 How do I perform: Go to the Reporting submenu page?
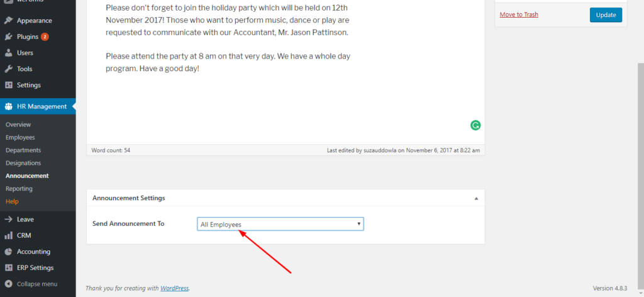pyautogui.click(x=19, y=189)
